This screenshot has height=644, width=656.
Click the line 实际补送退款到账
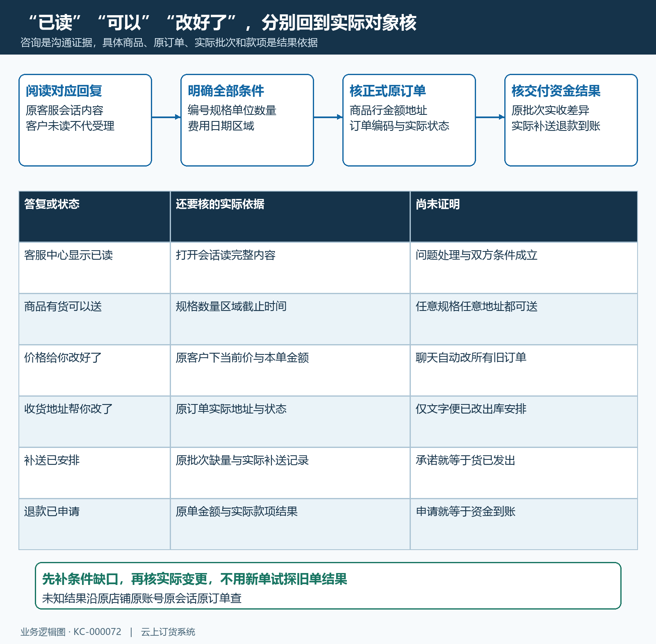point(556,126)
